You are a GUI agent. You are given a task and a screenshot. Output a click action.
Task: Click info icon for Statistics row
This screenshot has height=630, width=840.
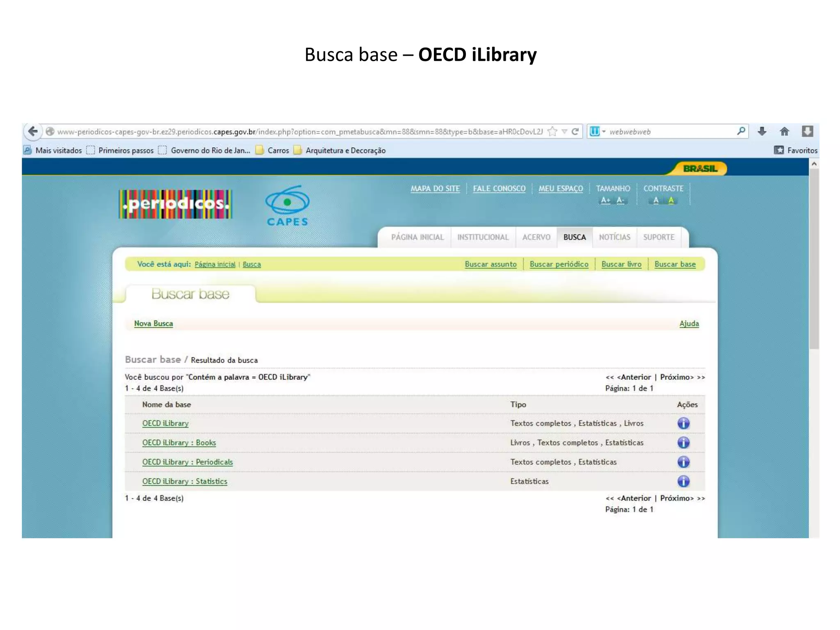683,481
